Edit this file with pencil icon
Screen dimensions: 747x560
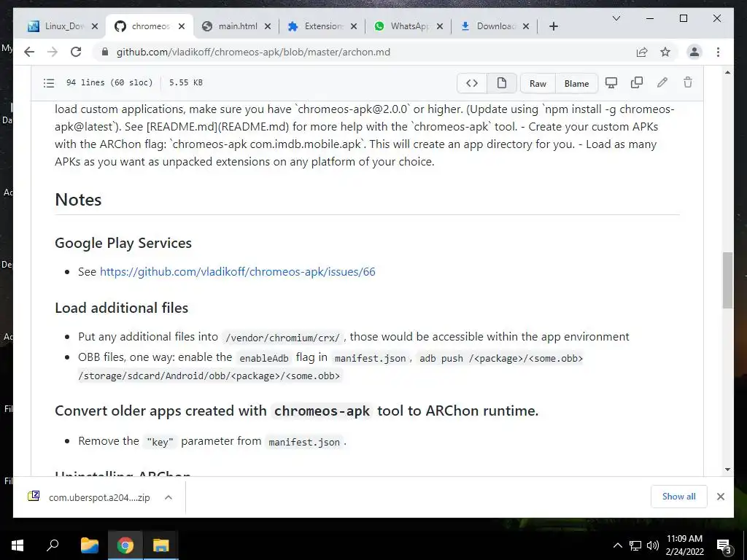click(x=662, y=83)
